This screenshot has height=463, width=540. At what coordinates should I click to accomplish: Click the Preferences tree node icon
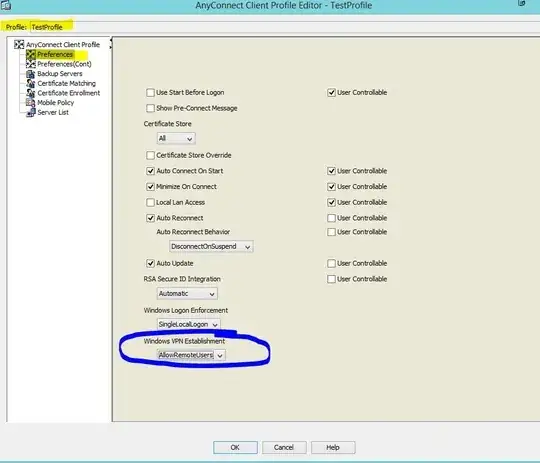31,54
